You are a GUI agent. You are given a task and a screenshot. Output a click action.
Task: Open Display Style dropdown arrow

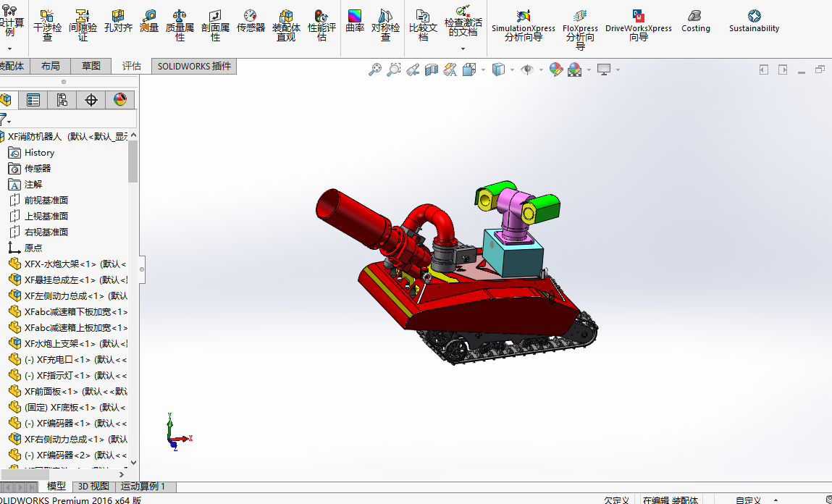click(x=512, y=70)
